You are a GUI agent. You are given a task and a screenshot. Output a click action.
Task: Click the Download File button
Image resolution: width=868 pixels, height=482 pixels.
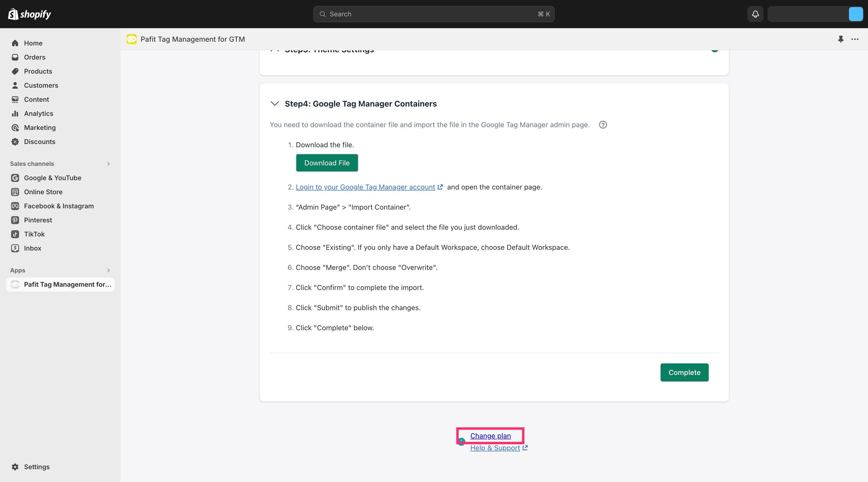[x=327, y=163]
